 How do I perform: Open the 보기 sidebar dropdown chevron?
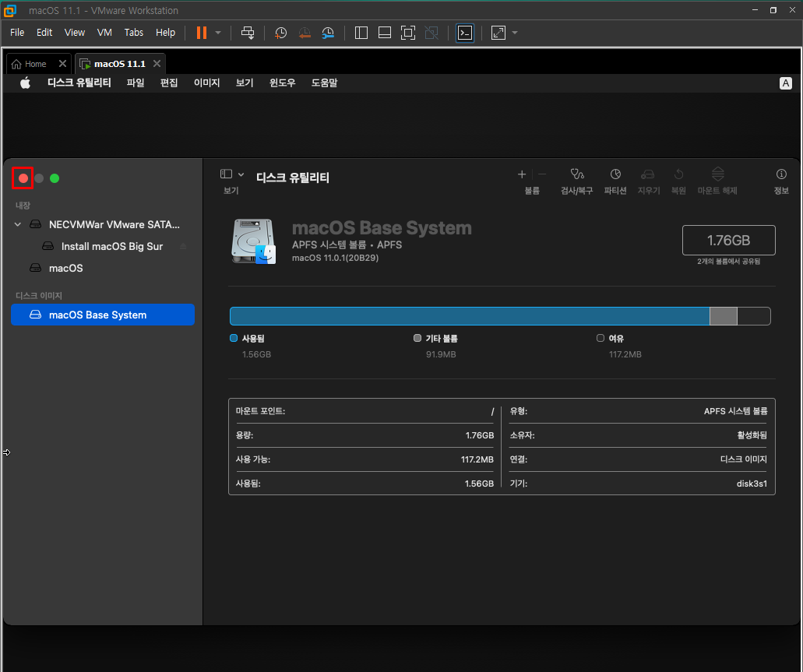[x=241, y=174]
